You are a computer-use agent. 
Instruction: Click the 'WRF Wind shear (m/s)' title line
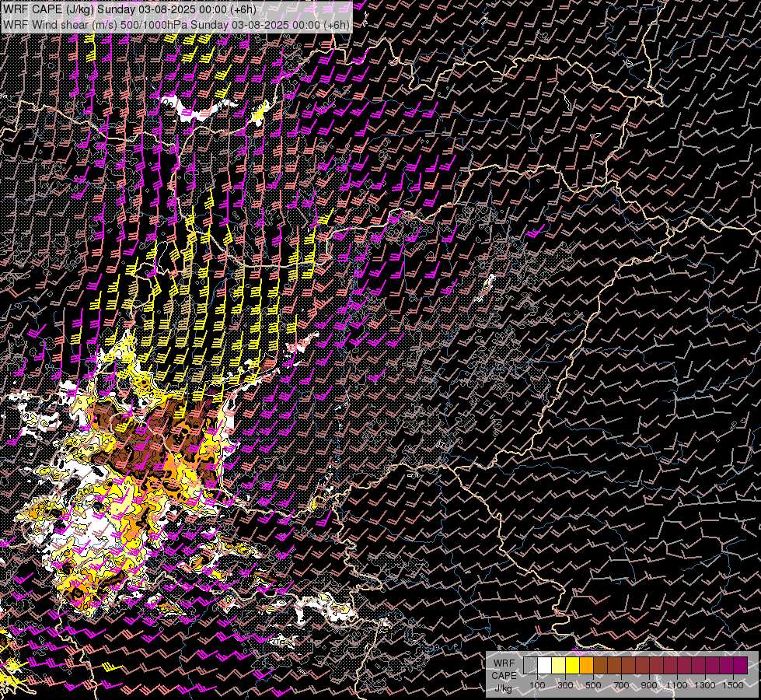click(176, 25)
